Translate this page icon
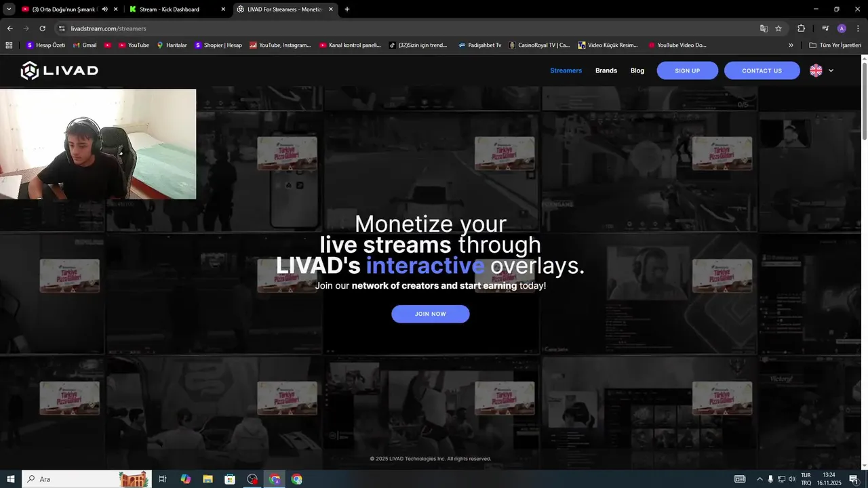868x488 pixels. (764, 28)
